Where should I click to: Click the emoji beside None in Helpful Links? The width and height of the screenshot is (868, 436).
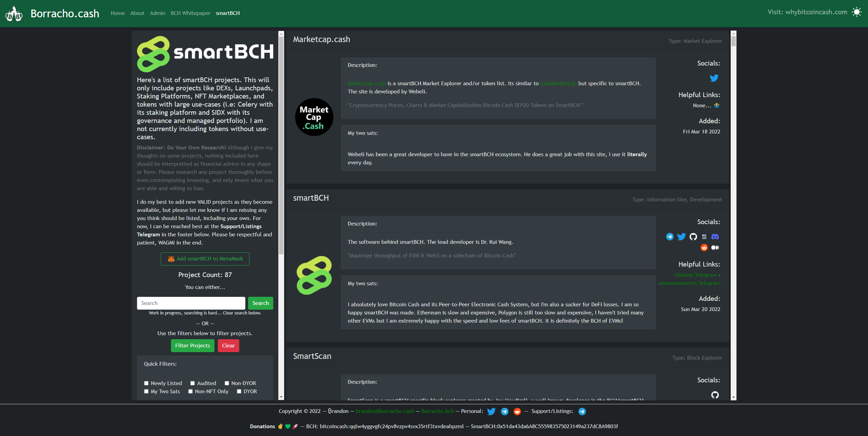[x=717, y=105]
